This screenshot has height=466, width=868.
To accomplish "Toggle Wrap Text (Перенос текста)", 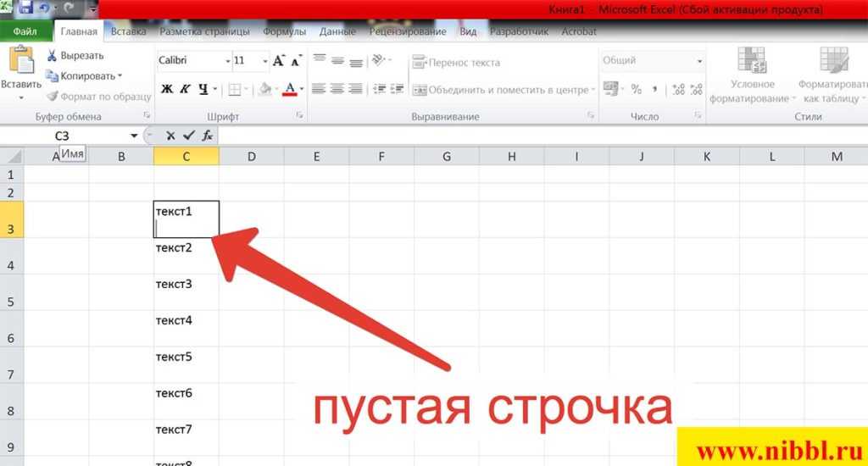I will 456,63.
